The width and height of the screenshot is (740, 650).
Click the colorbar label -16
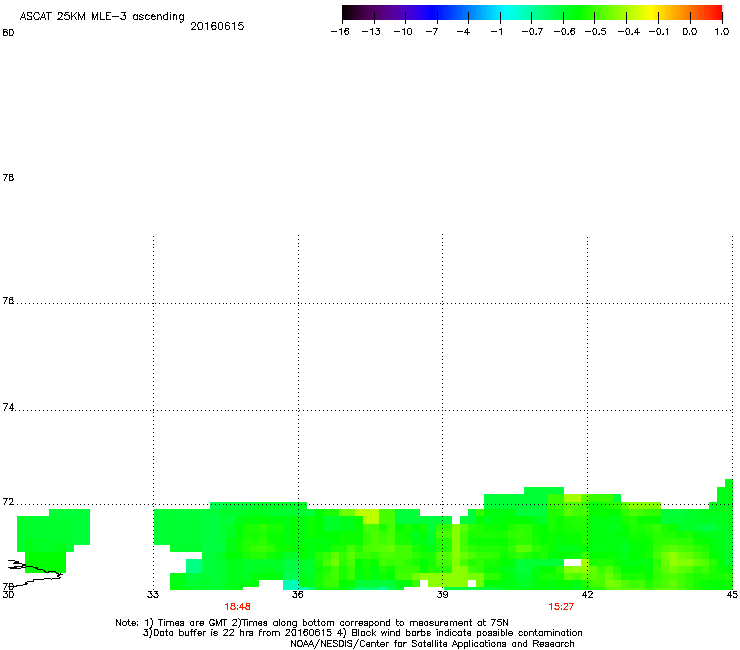point(340,32)
